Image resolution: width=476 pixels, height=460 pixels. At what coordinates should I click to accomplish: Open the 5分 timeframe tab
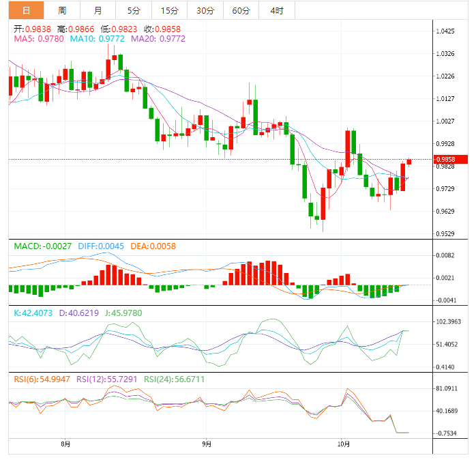tap(134, 10)
